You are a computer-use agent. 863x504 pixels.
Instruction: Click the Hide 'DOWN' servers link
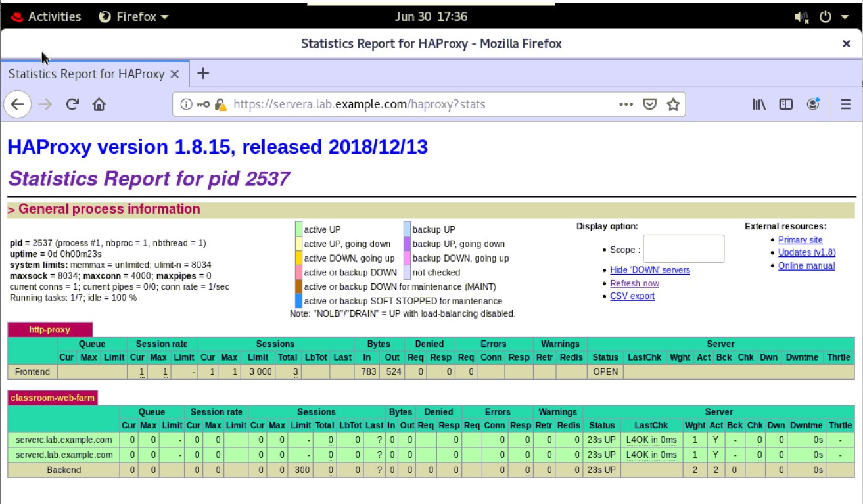tap(650, 270)
